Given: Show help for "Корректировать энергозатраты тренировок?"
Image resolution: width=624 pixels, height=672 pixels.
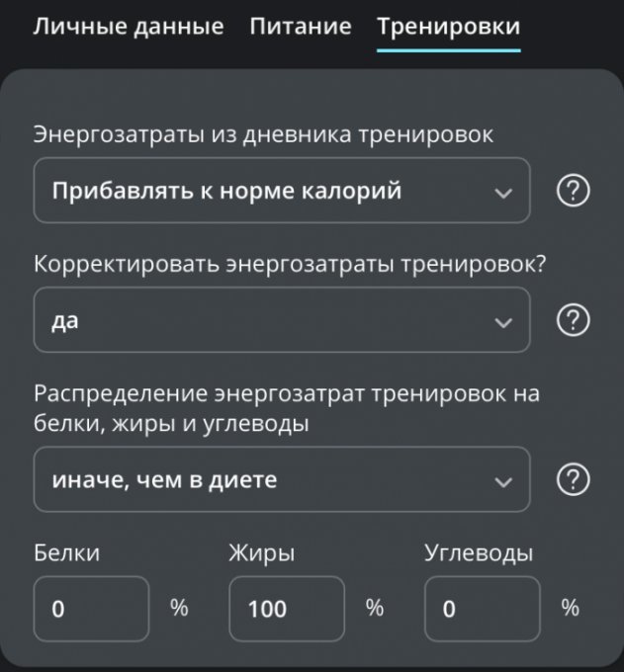Looking at the screenshot, I should (573, 320).
